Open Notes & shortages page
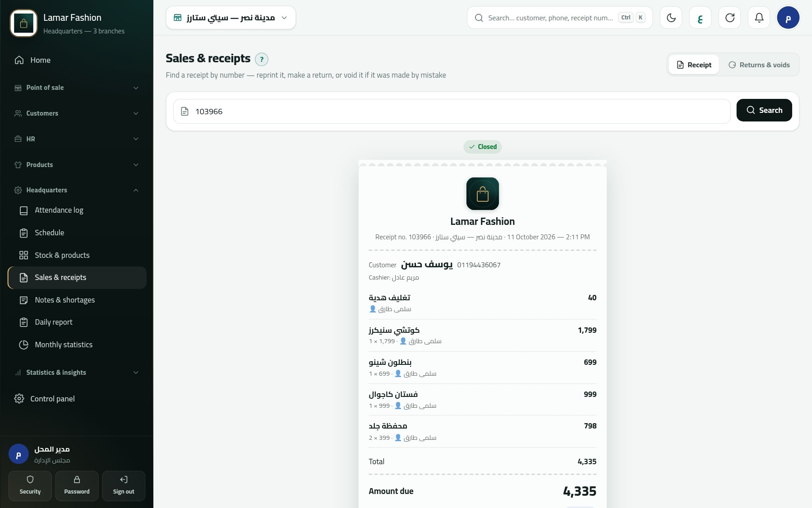The width and height of the screenshot is (812, 508). tap(77, 300)
